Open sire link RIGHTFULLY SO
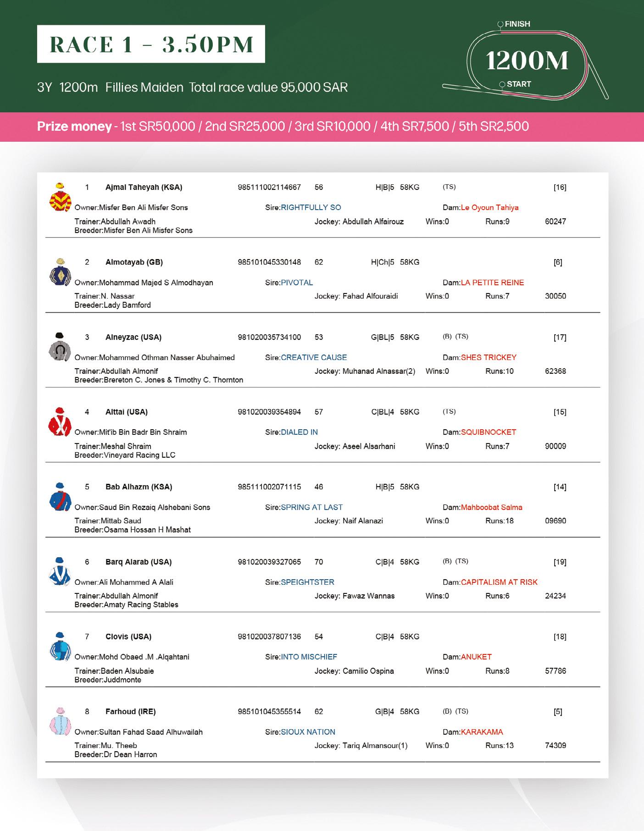Image resolution: width=644 pixels, height=831 pixels. [x=311, y=207]
